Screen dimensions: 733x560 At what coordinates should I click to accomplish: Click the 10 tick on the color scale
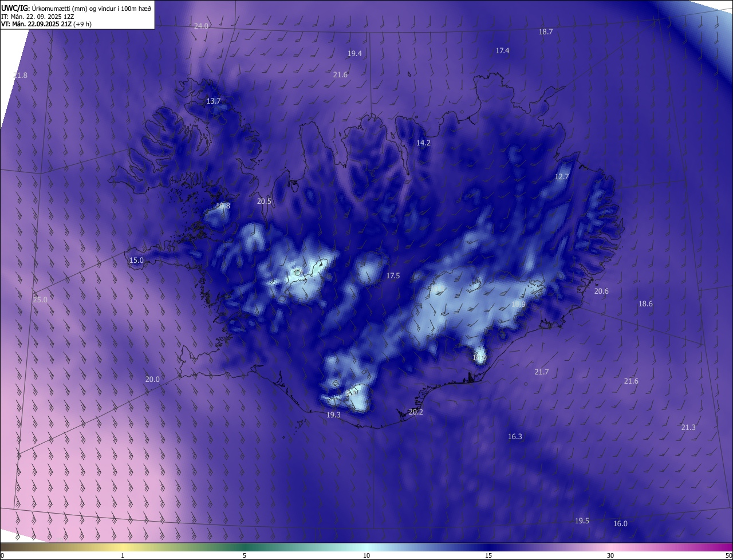coord(366,555)
